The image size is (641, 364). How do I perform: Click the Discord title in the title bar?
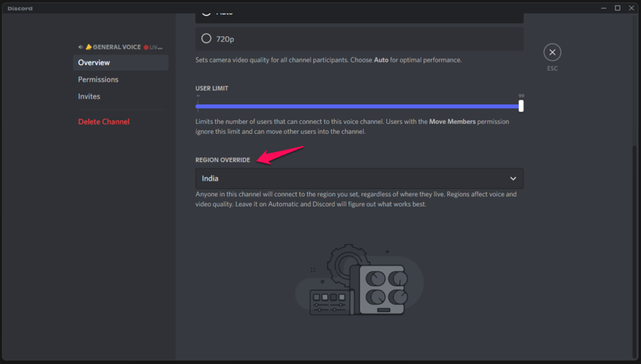tap(20, 8)
